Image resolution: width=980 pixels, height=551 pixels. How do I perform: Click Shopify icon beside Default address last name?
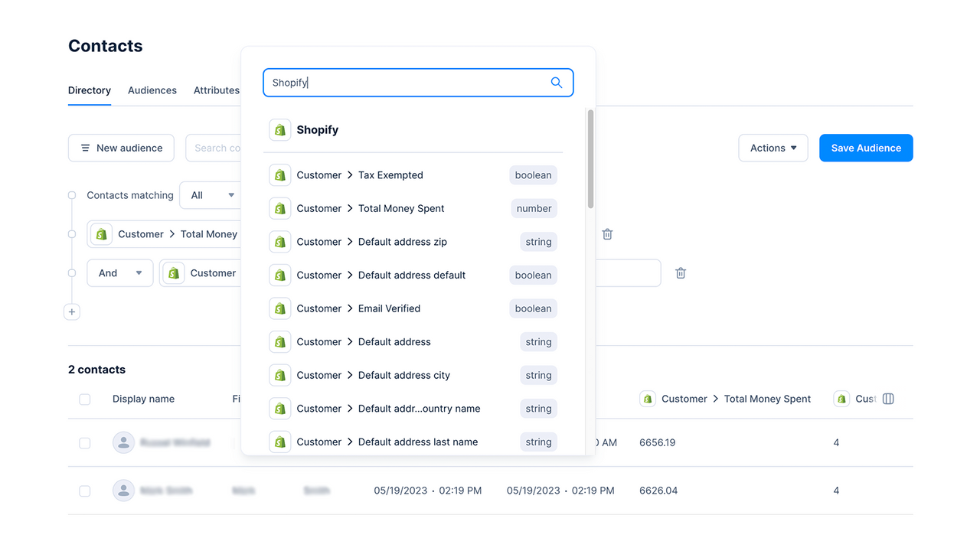click(280, 442)
